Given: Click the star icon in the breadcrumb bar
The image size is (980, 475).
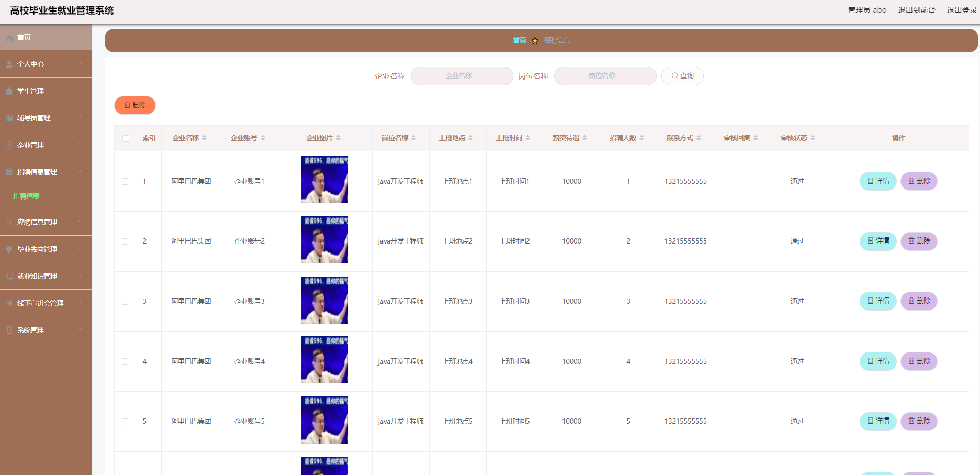Looking at the screenshot, I should 535,41.
